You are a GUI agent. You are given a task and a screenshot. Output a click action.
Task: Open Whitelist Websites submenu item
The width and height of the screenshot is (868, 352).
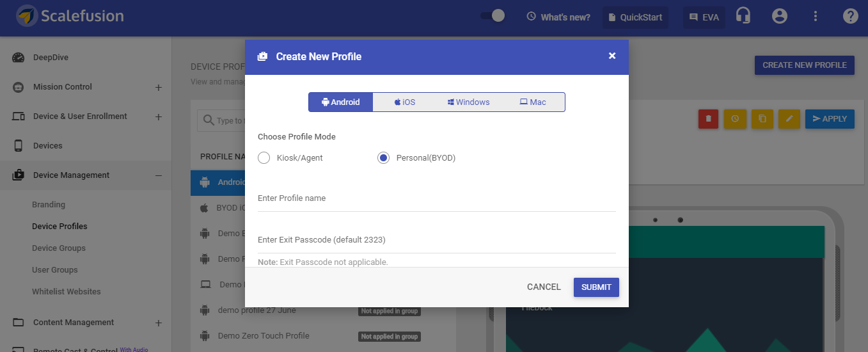(67, 292)
